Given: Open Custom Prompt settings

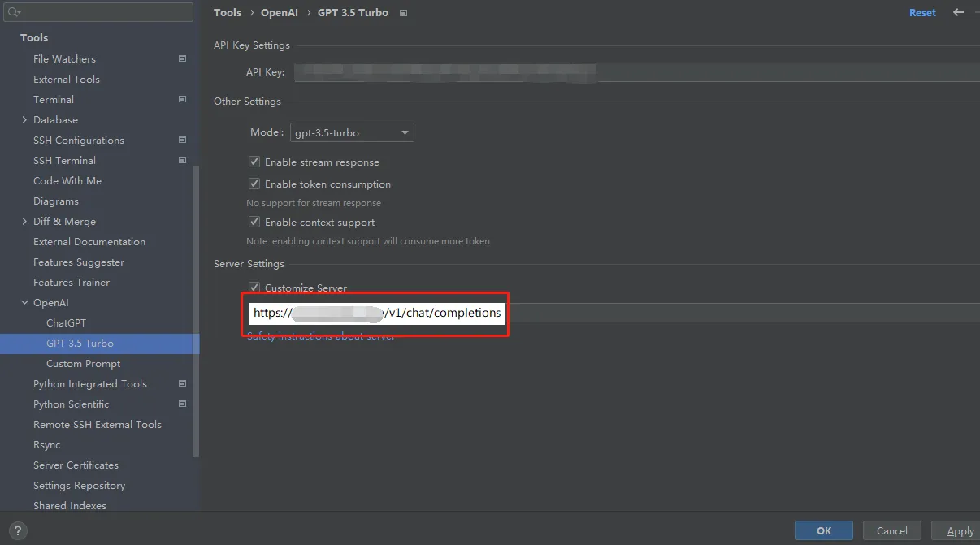Looking at the screenshot, I should pyautogui.click(x=83, y=363).
